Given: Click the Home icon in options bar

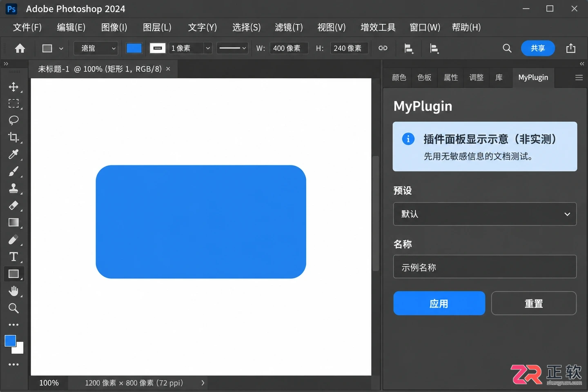Looking at the screenshot, I should point(20,49).
